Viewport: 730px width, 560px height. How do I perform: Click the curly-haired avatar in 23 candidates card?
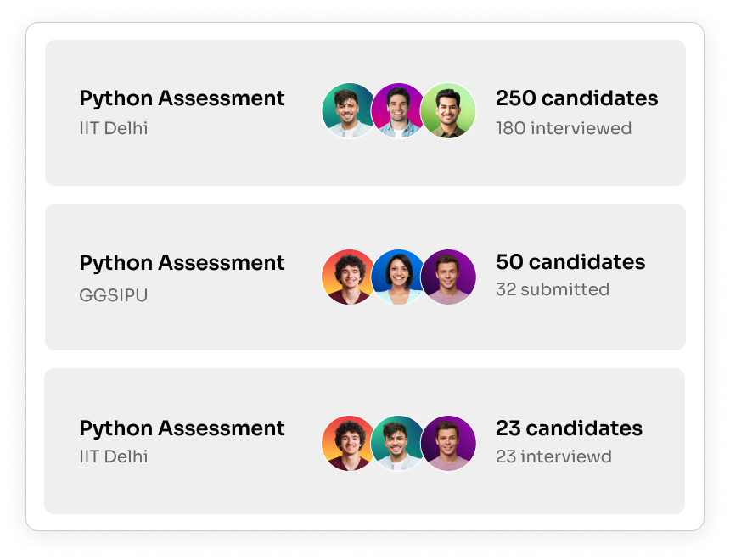click(349, 443)
